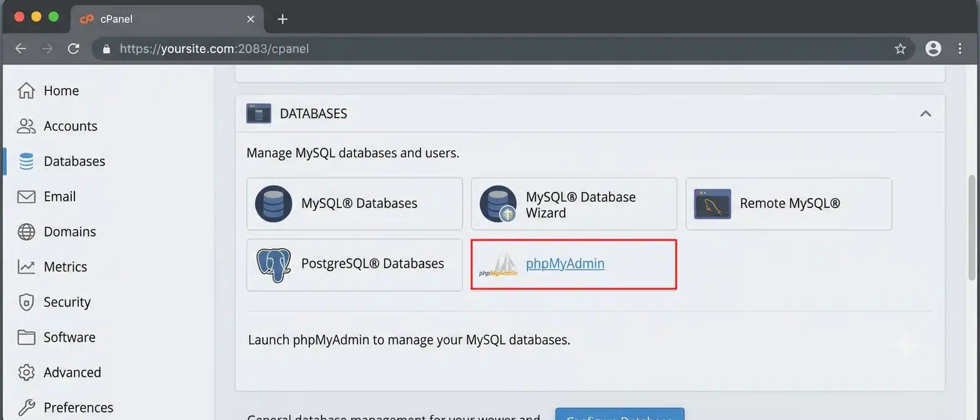This screenshot has width=980, height=420.
Task: Open Accounts in the sidebar menu
Action: pos(71,126)
